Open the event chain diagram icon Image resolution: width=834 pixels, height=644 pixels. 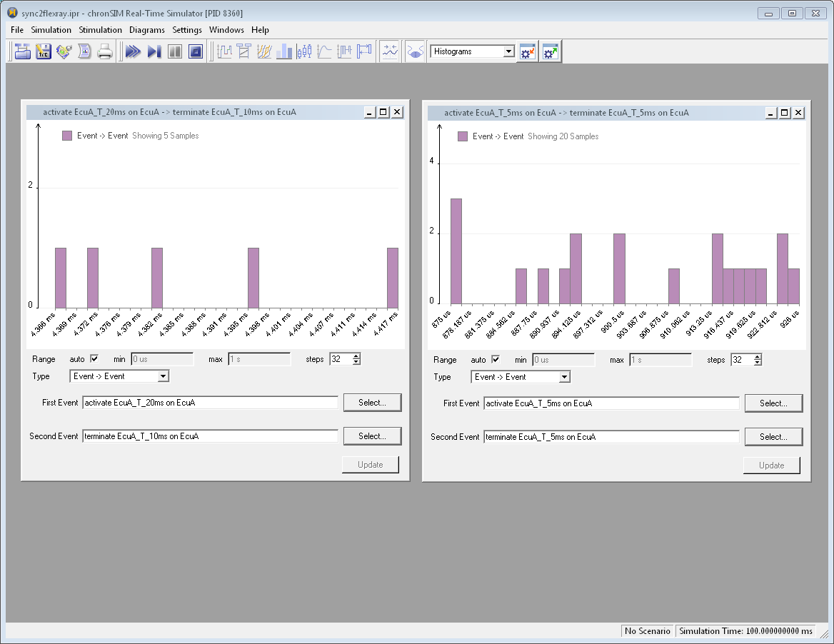pos(364,51)
